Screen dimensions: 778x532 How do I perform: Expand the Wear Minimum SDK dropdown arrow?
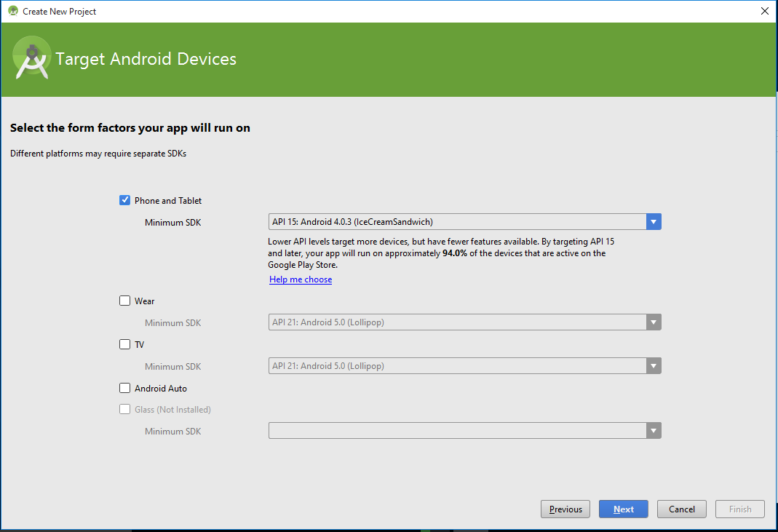(654, 322)
